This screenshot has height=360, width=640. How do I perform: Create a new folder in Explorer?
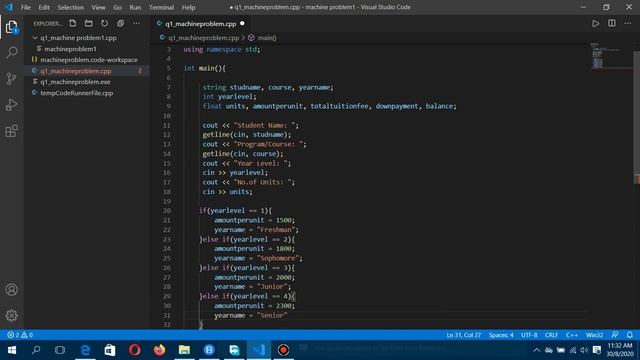89,23
